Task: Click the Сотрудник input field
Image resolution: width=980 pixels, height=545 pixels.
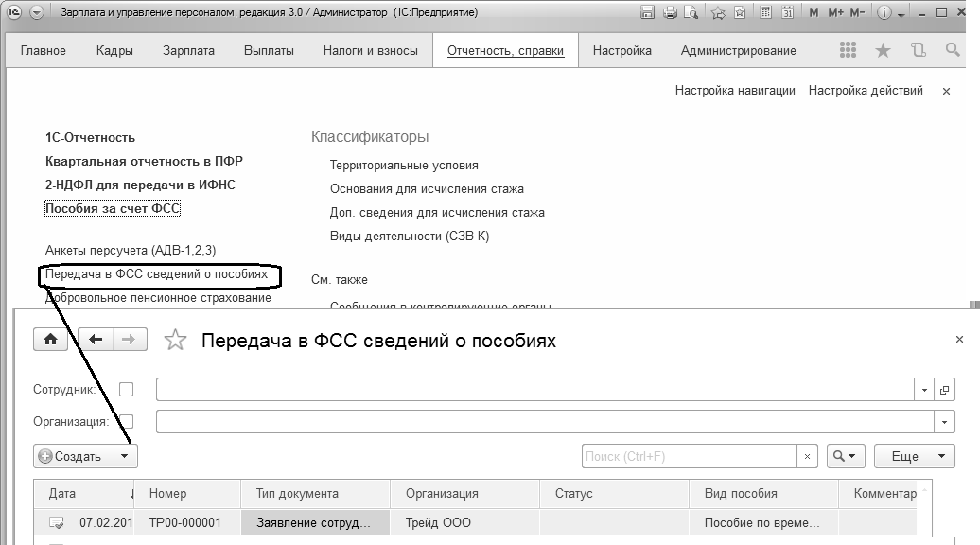Action: [x=535, y=390]
